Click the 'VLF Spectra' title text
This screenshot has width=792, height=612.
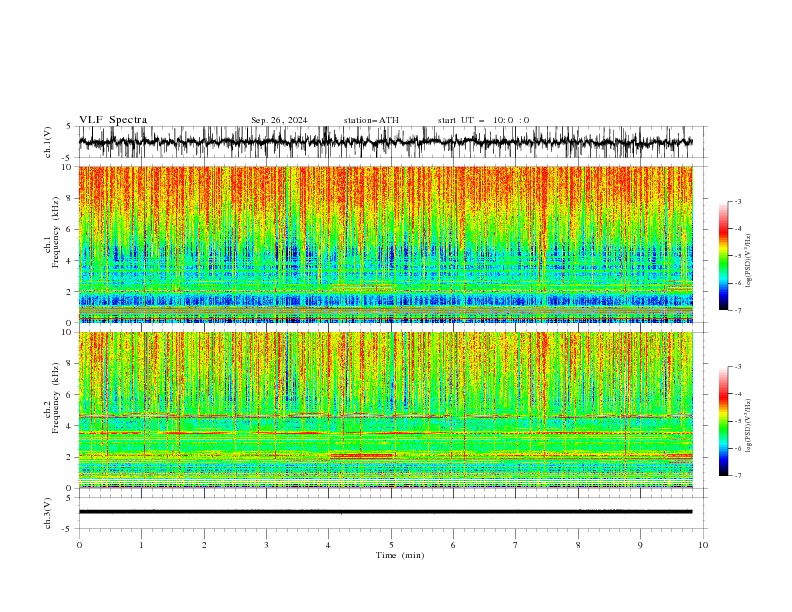click(113, 120)
